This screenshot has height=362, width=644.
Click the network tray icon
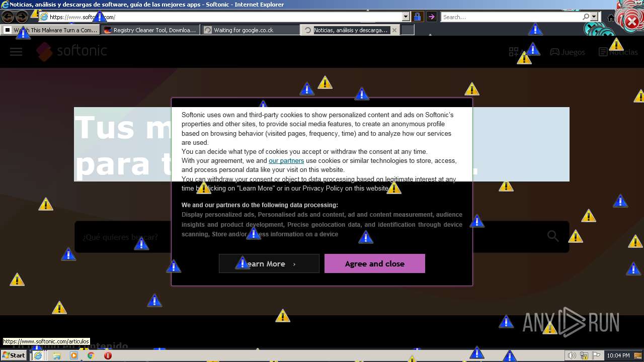click(584, 355)
